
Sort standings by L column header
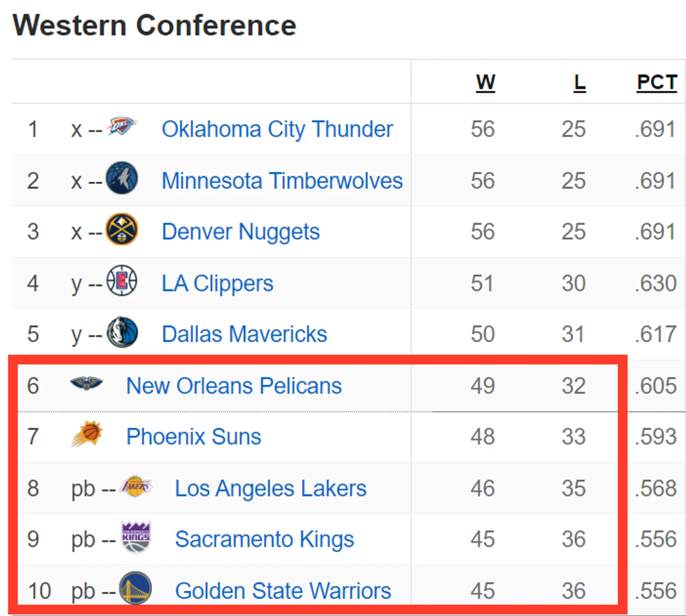(x=580, y=83)
